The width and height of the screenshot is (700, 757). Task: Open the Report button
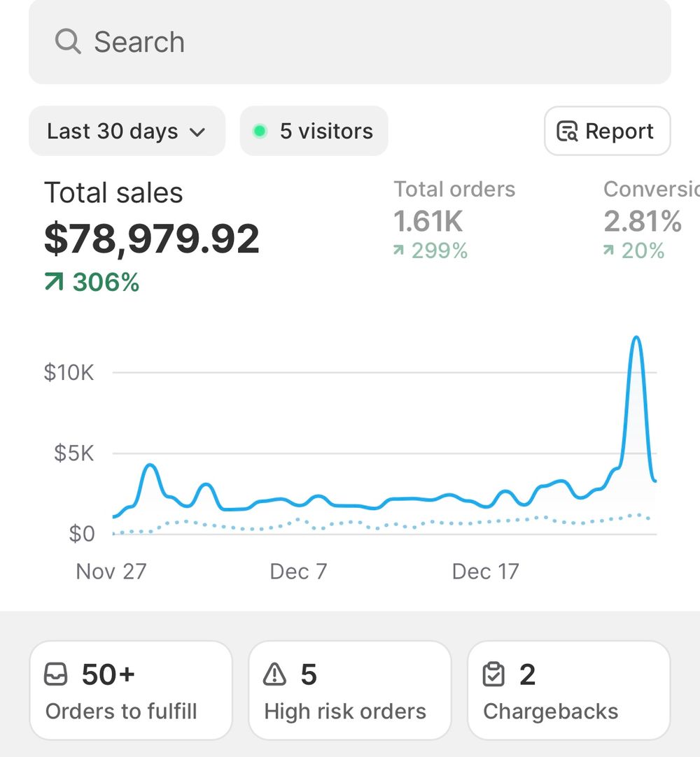pyautogui.click(x=607, y=131)
